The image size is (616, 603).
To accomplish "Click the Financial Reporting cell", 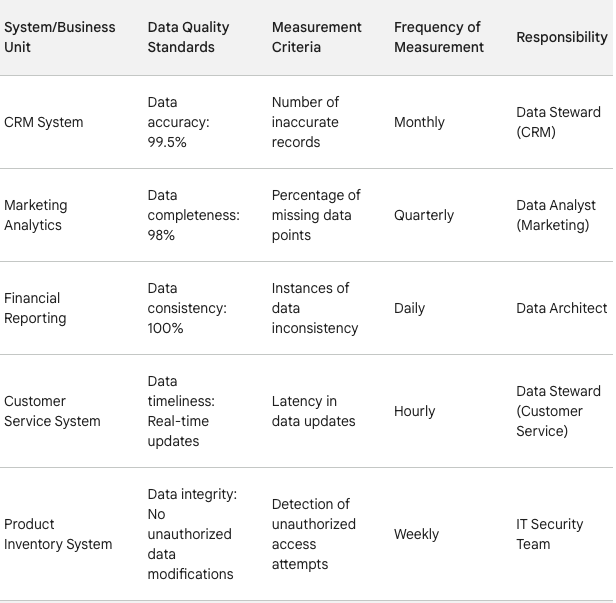I will (35, 308).
